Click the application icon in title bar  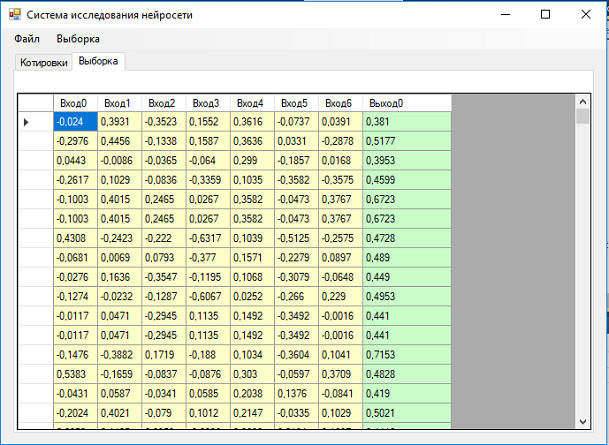pos(15,15)
